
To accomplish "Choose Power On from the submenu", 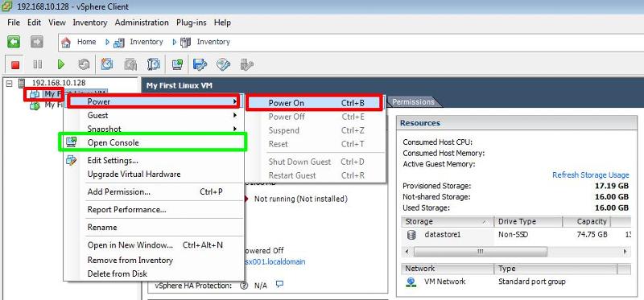I will pos(314,103).
